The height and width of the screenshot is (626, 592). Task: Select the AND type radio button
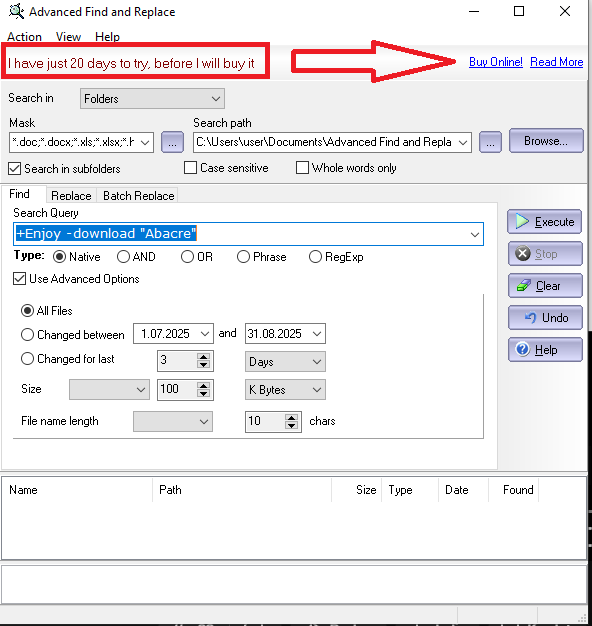123,257
